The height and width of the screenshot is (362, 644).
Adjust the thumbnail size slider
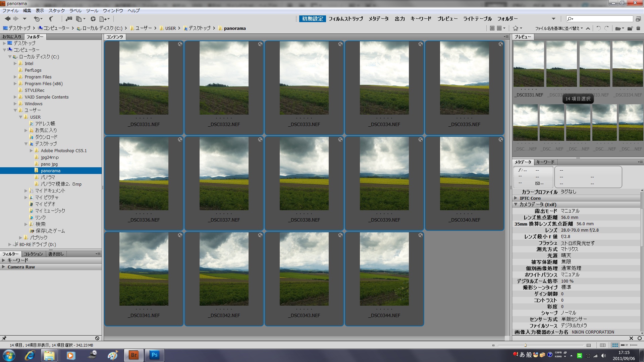525,345
